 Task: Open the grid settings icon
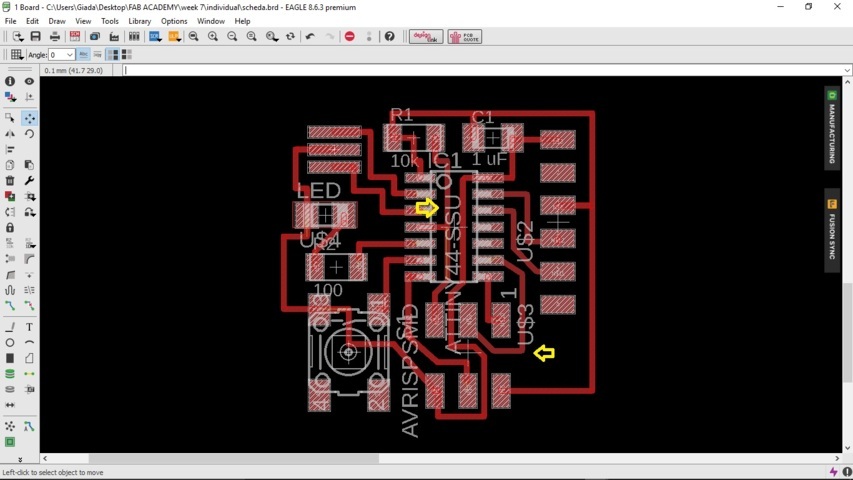[16, 54]
